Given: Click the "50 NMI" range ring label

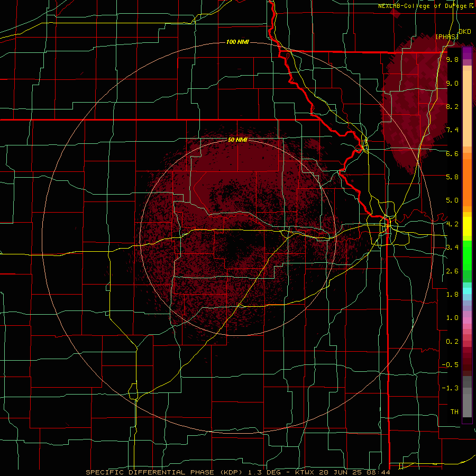Looking at the screenshot, I should (x=237, y=140).
